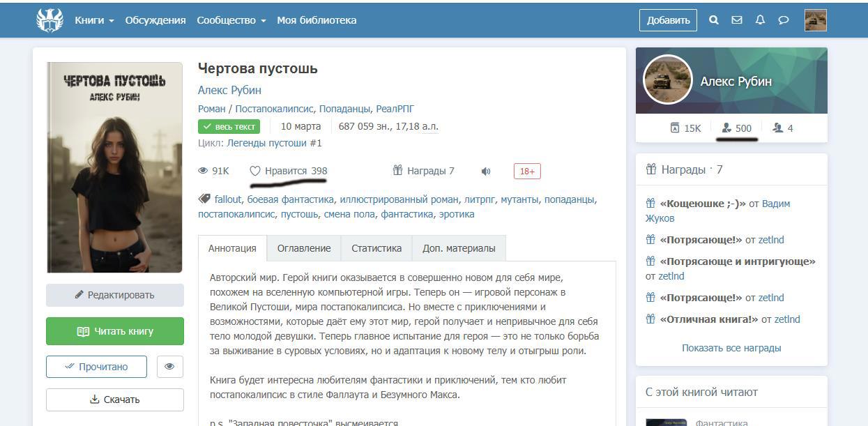Click Показать все награды link

click(731, 348)
